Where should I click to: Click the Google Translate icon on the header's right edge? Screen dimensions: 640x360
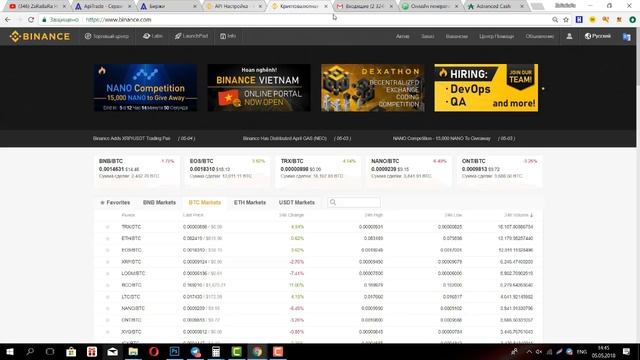click(x=627, y=37)
